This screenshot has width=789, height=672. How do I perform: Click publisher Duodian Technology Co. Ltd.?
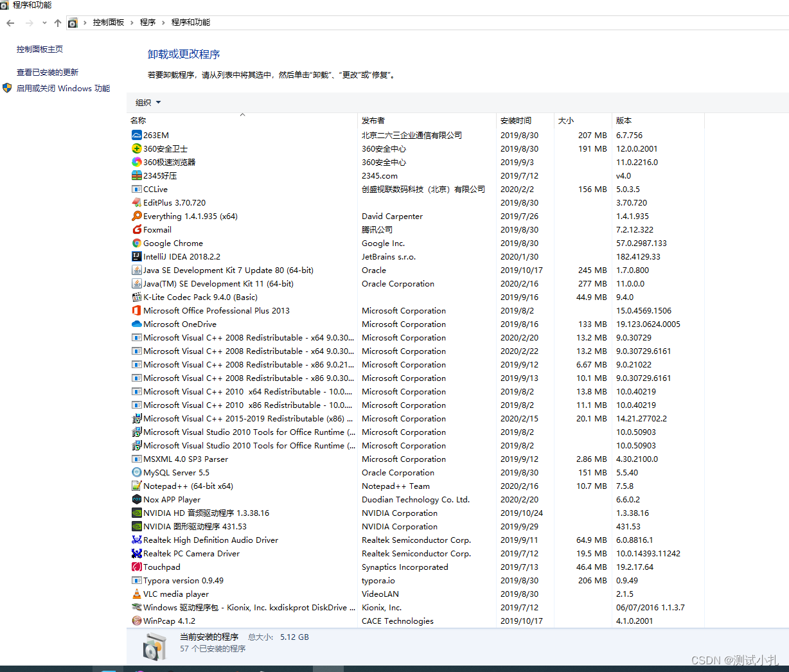tap(416, 499)
